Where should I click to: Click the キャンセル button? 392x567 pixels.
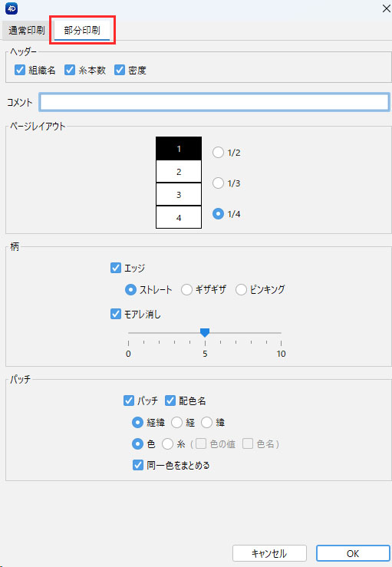coord(269,553)
